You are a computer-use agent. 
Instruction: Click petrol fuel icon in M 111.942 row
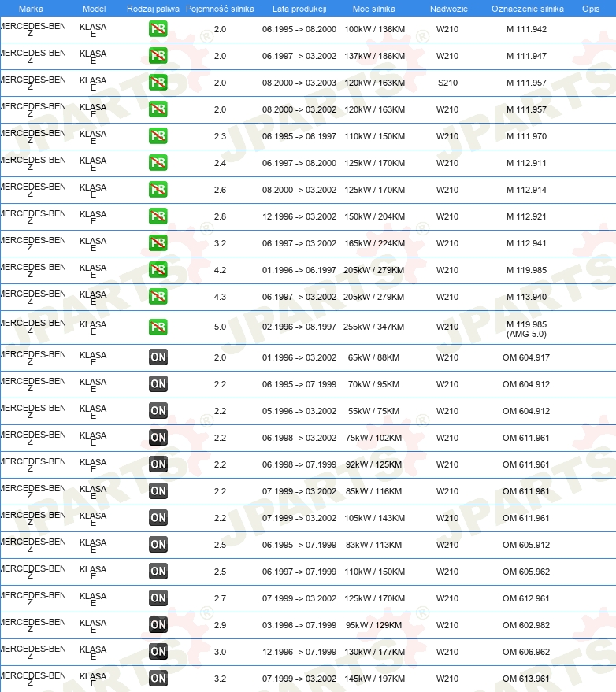point(158,29)
